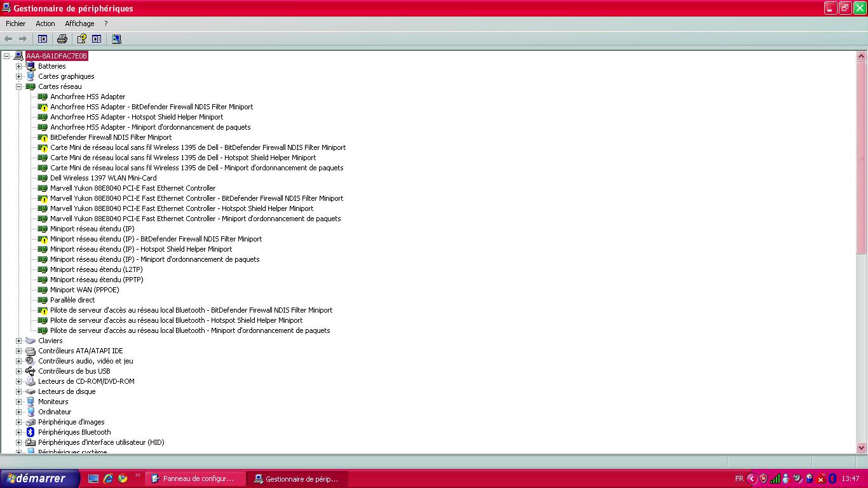868x488 pixels.
Task: Select Anchorfree HSS Adapter device
Action: click(88, 97)
